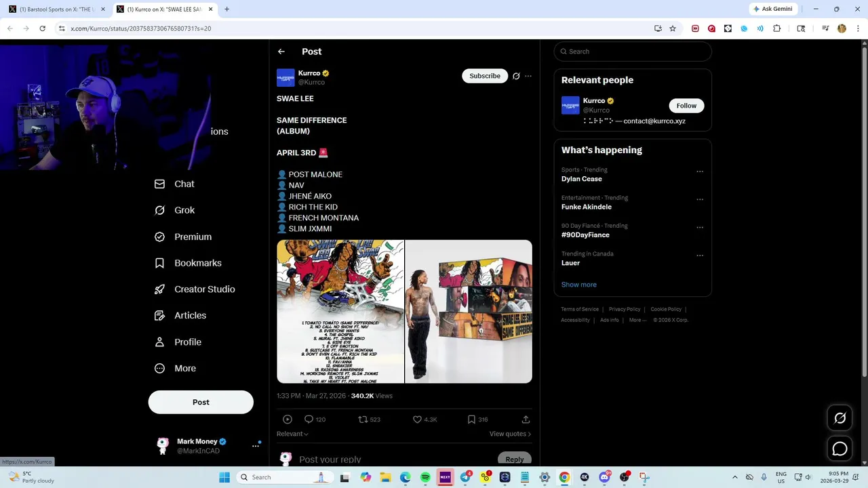Click the 340.2K Views count

372,396
